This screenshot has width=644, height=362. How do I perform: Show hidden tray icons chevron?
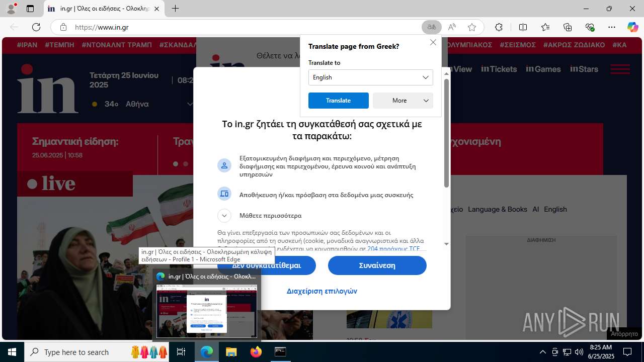[x=542, y=352]
